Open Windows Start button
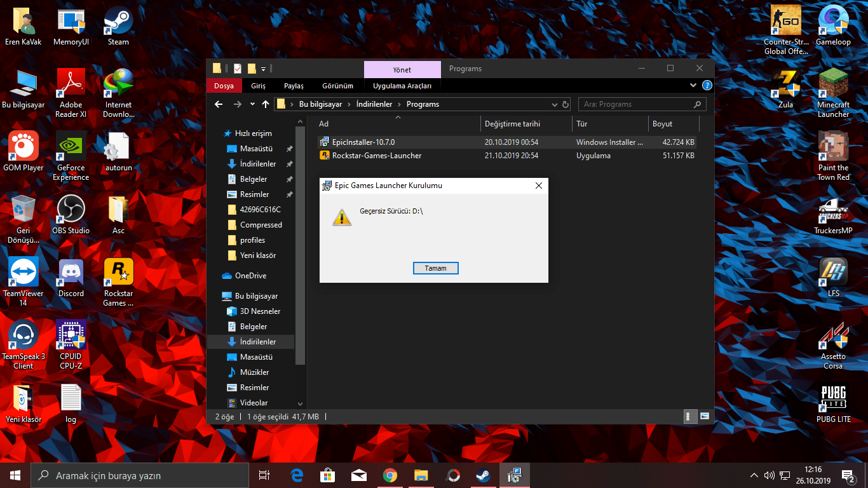The image size is (868, 488). (x=15, y=475)
